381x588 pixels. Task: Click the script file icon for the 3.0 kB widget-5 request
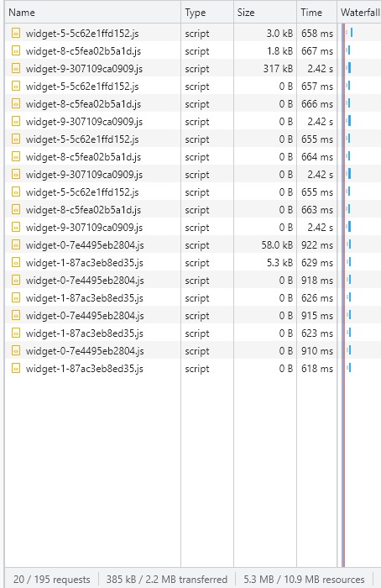coord(16,33)
